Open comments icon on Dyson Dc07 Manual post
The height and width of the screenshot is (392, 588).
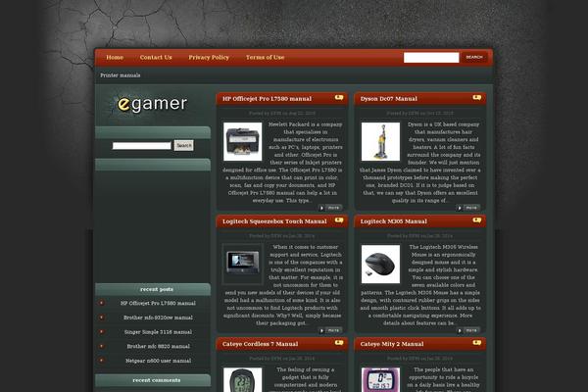(x=477, y=98)
